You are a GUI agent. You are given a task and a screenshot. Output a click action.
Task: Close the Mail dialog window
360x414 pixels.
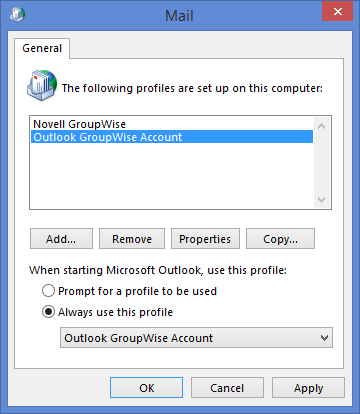(x=337, y=12)
